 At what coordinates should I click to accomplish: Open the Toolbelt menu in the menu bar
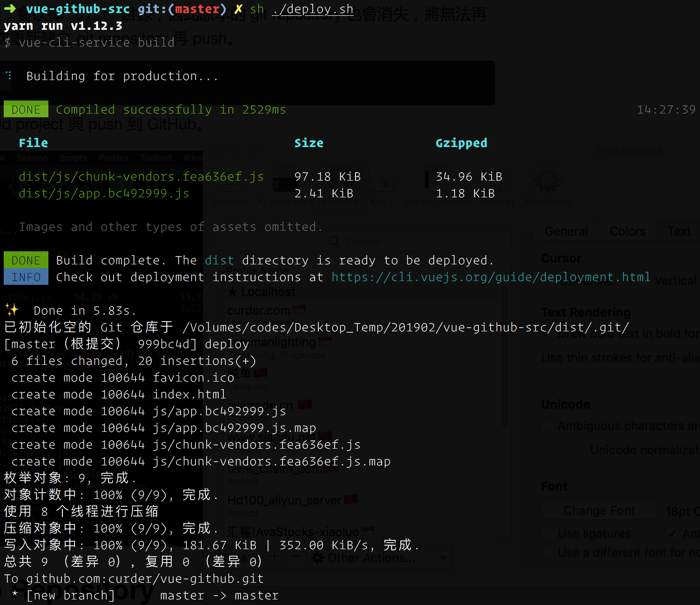tap(156, 158)
